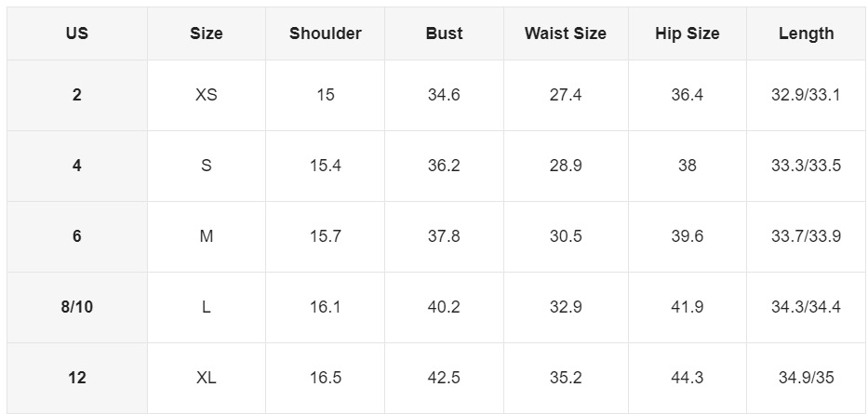Select the Length column header
The image size is (868, 414).
click(806, 33)
